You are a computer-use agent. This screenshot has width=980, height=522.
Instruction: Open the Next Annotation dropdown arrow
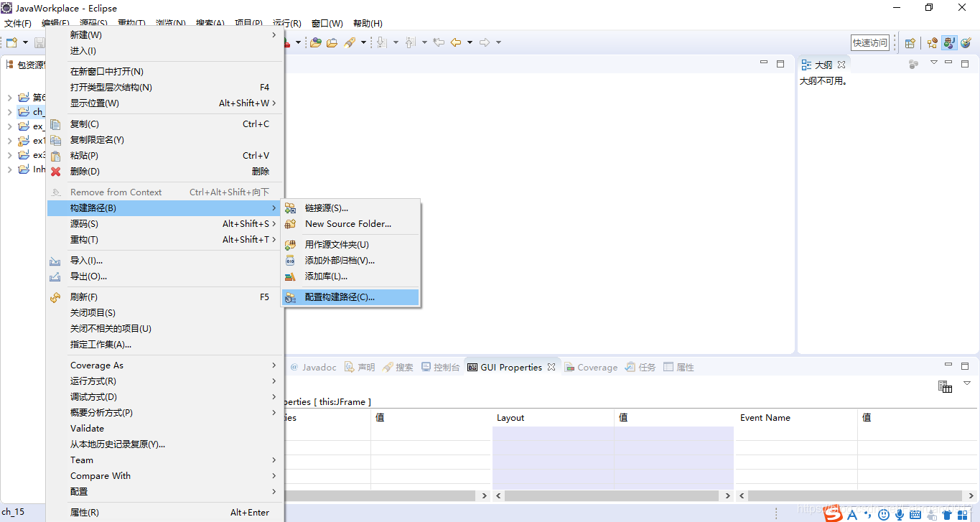pyautogui.click(x=396, y=42)
